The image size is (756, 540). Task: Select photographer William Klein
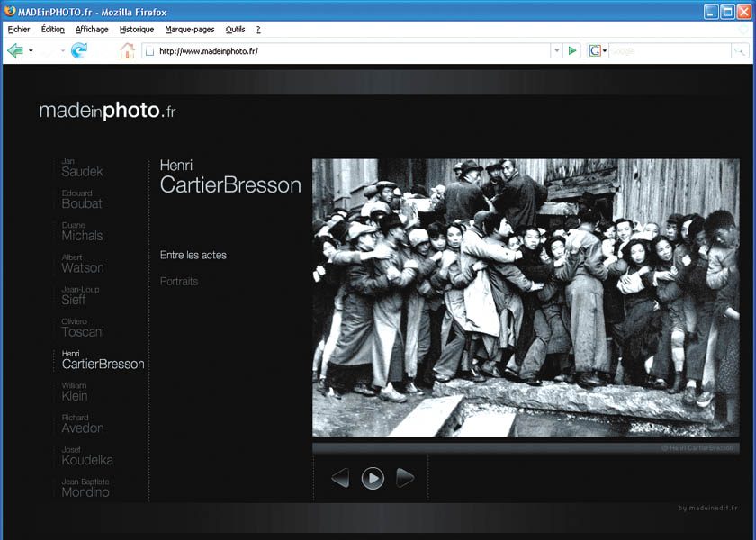point(74,392)
